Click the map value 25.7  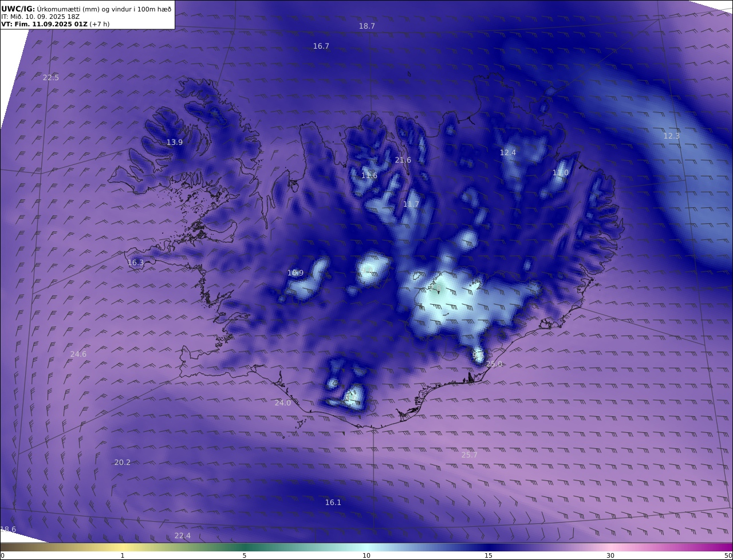[470, 455]
